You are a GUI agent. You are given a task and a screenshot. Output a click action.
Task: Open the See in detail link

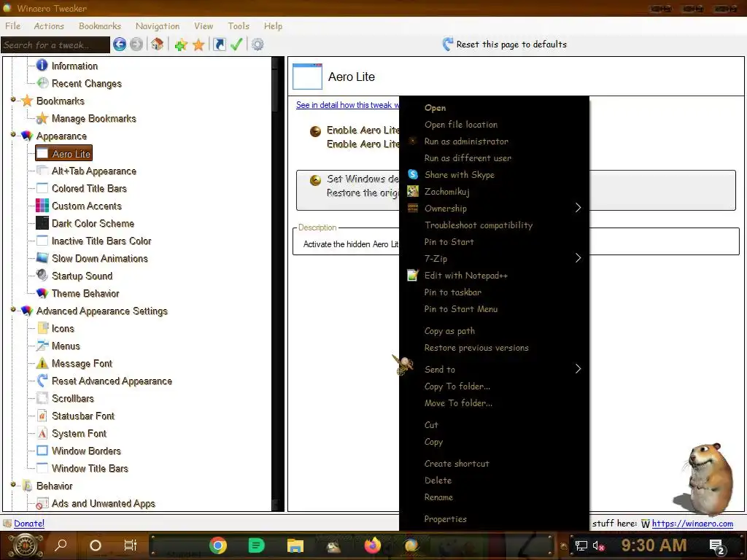pos(348,105)
